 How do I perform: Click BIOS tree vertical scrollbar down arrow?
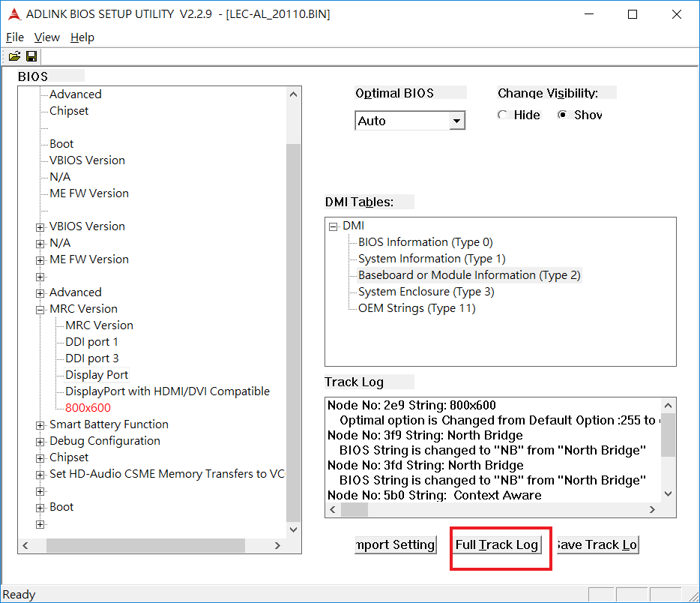pyautogui.click(x=293, y=529)
